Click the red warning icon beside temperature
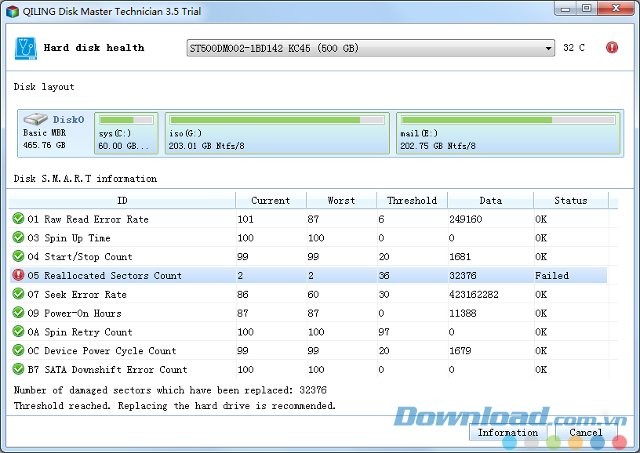 coord(611,47)
